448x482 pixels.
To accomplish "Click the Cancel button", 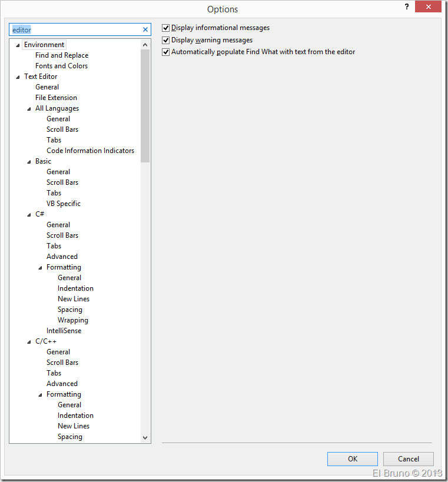I will pyautogui.click(x=408, y=459).
